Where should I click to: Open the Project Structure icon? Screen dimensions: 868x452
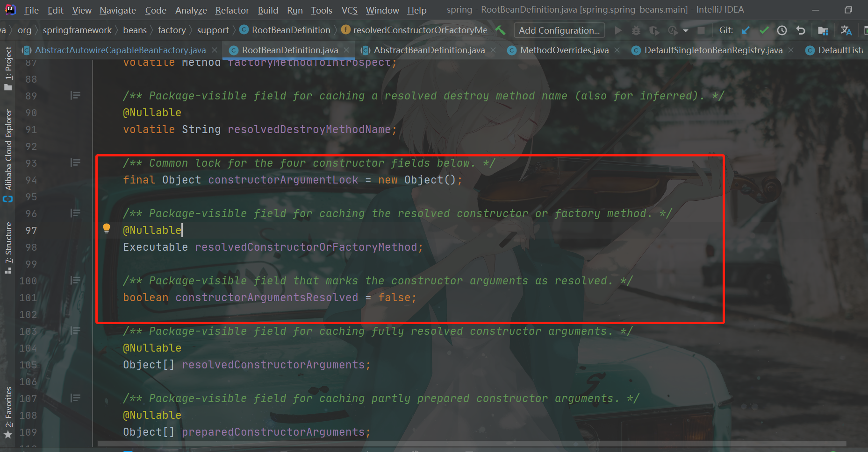(823, 30)
